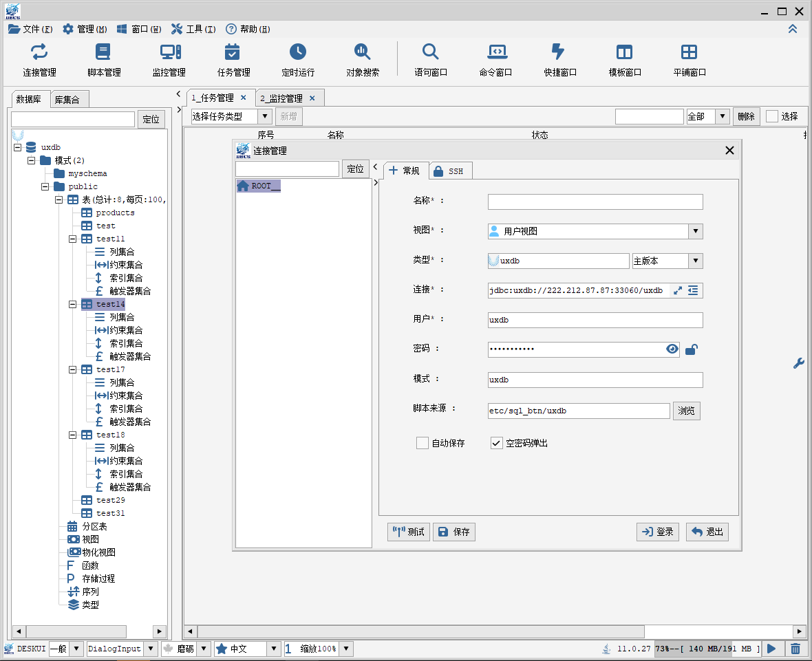
Task: Click the memory usage progress bar
Action: coord(707,649)
